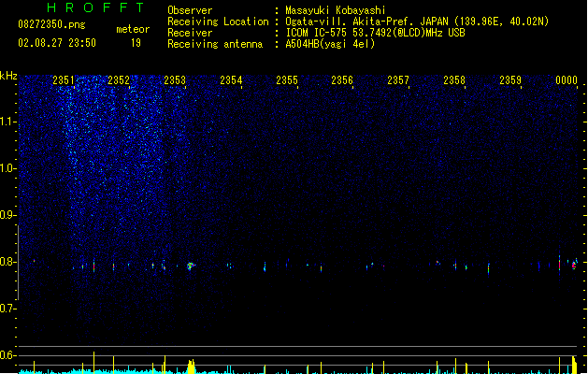Click the kHz axis unit label
This screenshot has width=588, height=374.
pos(8,76)
